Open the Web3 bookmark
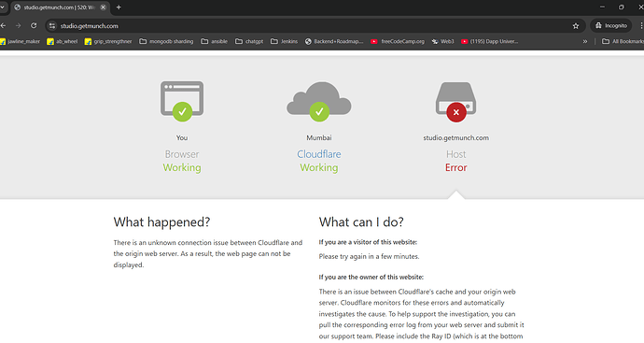The height and width of the screenshot is (343, 644). (442, 41)
